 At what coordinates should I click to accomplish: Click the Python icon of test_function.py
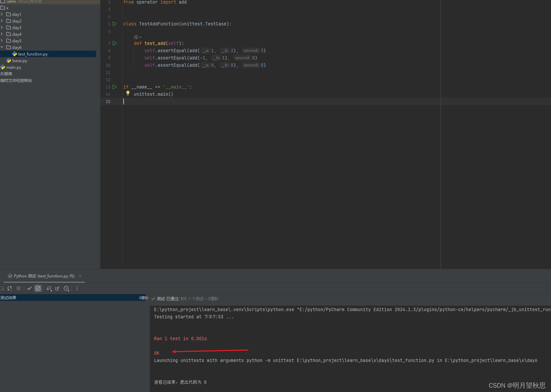tap(15, 54)
